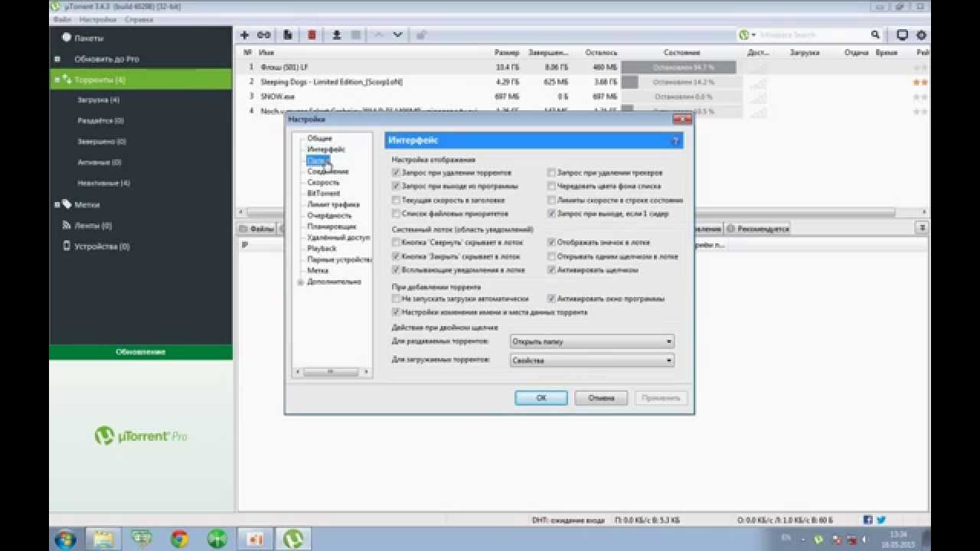Select Лимит трафика in the settings tree
The height and width of the screenshot is (551, 980).
pyautogui.click(x=333, y=204)
